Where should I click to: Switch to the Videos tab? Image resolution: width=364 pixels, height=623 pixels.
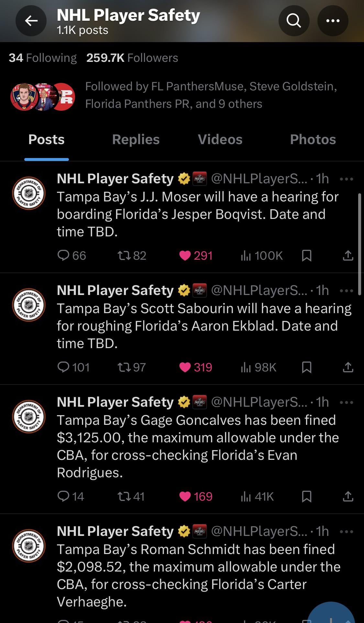220,140
